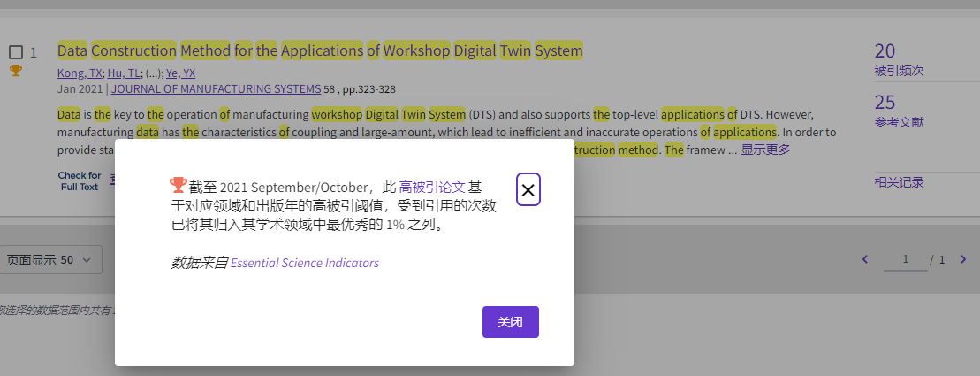View author Ye, YX profile
Image resolution: width=980 pixels, height=376 pixels.
[180, 73]
